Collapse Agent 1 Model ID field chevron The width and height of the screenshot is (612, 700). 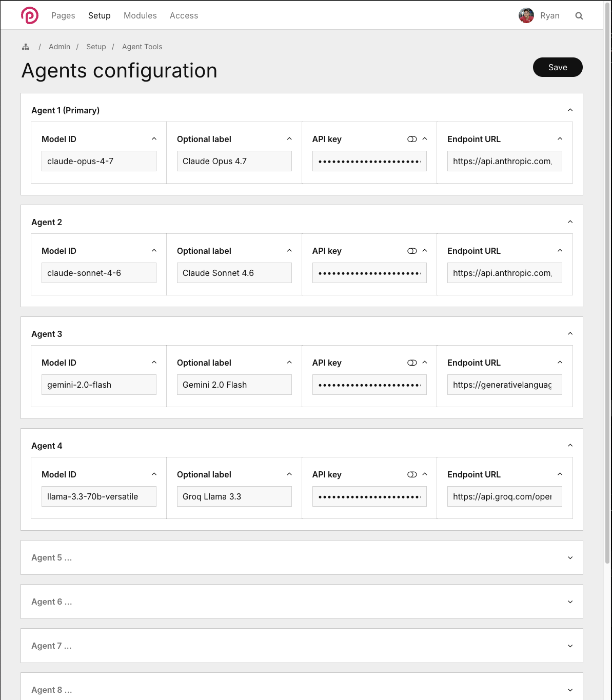[x=154, y=139]
